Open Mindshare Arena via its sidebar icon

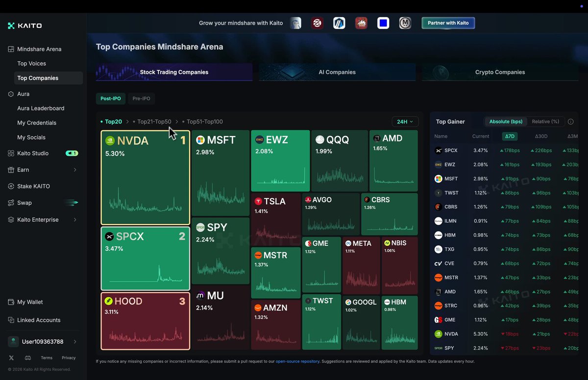pos(11,49)
